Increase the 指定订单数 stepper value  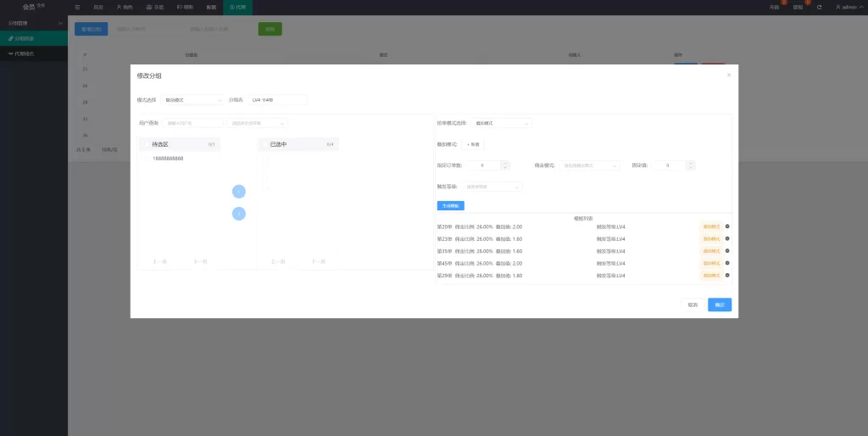point(505,163)
